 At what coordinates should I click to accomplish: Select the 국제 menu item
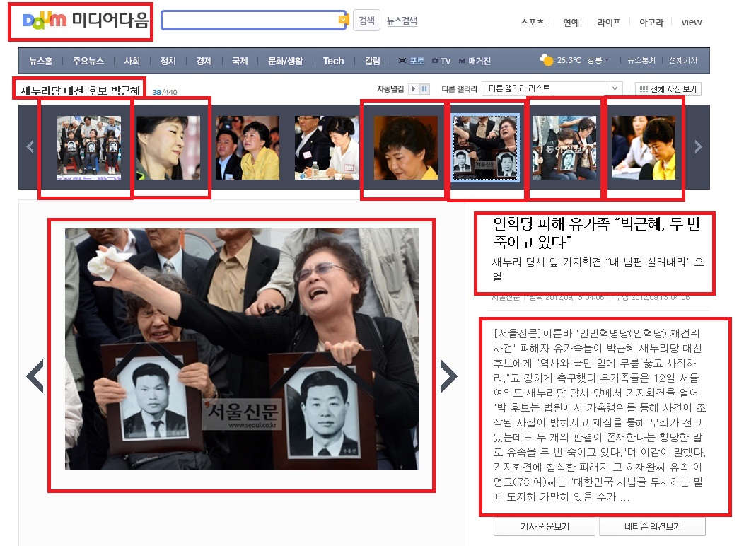[240, 61]
